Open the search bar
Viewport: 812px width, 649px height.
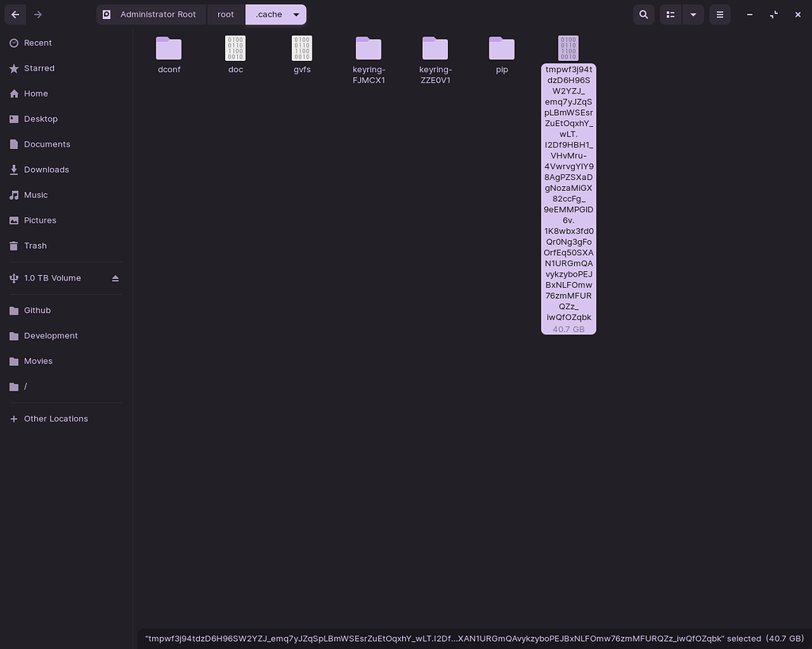(x=643, y=14)
